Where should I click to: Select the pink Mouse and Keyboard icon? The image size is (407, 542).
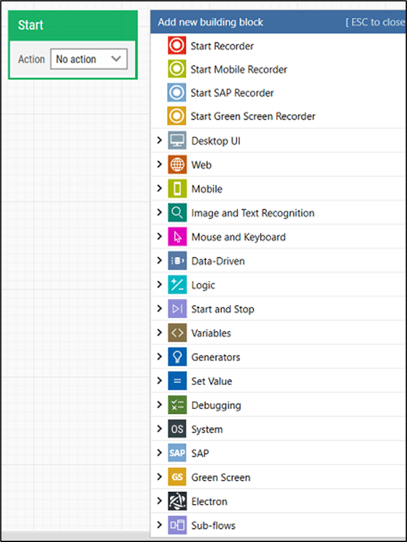tap(177, 236)
